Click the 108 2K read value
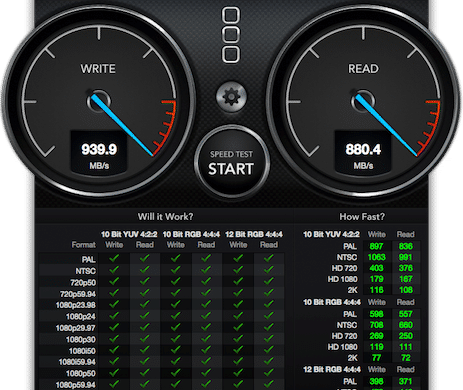This screenshot has height=390, width=463. tap(406, 290)
